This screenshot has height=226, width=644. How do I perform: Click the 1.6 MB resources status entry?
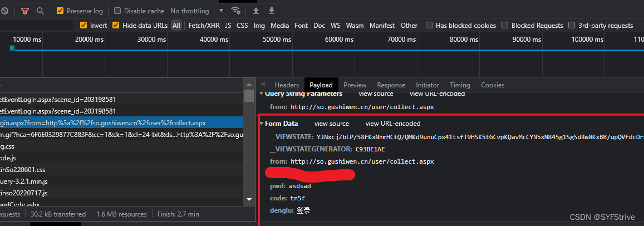tap(121, 214)
